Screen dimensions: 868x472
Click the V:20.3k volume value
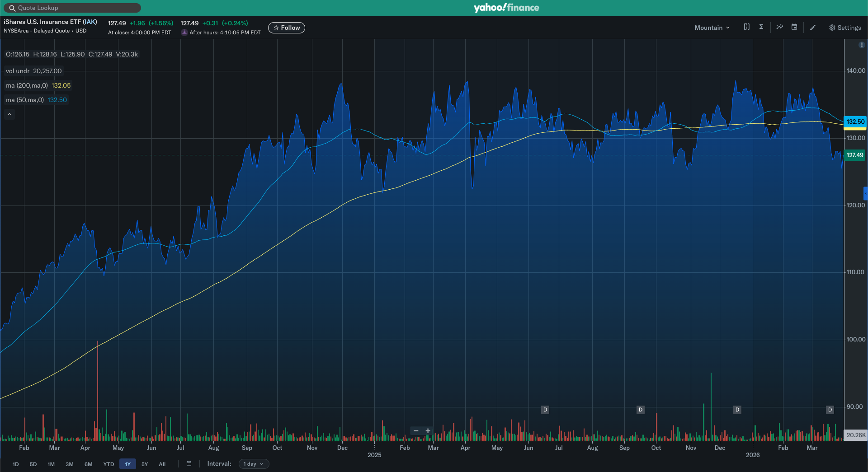pyautogui.click(x=127, y=54)
